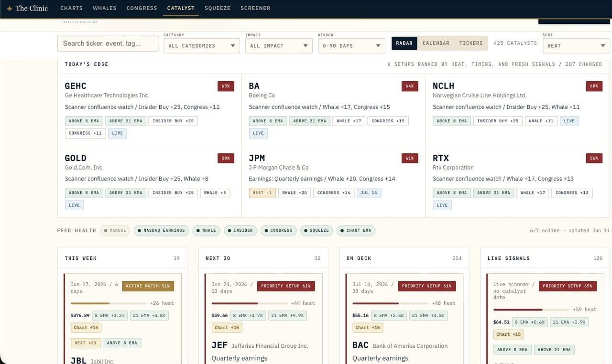This screenshot has width=612, height=364.
Task: Open the NCLH ticker card
Action: pos(518,110)
